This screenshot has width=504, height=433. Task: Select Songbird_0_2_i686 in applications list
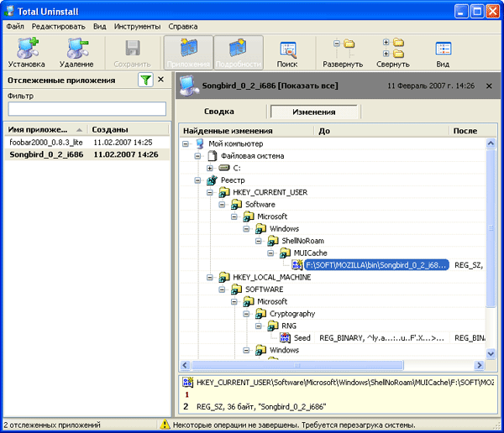[x=87, y=154]
